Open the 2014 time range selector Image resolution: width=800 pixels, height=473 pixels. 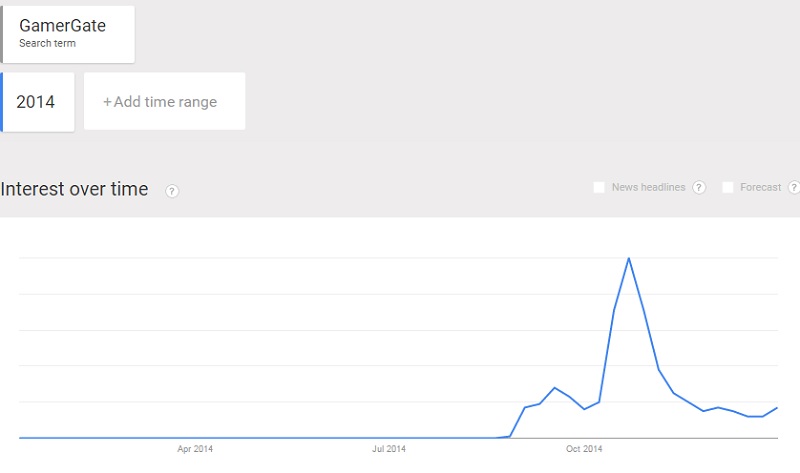(37, 102)
